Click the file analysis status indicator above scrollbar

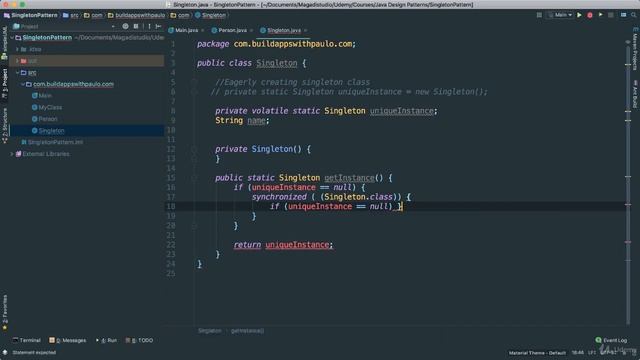pyautogui.click(x=628, y=42)
